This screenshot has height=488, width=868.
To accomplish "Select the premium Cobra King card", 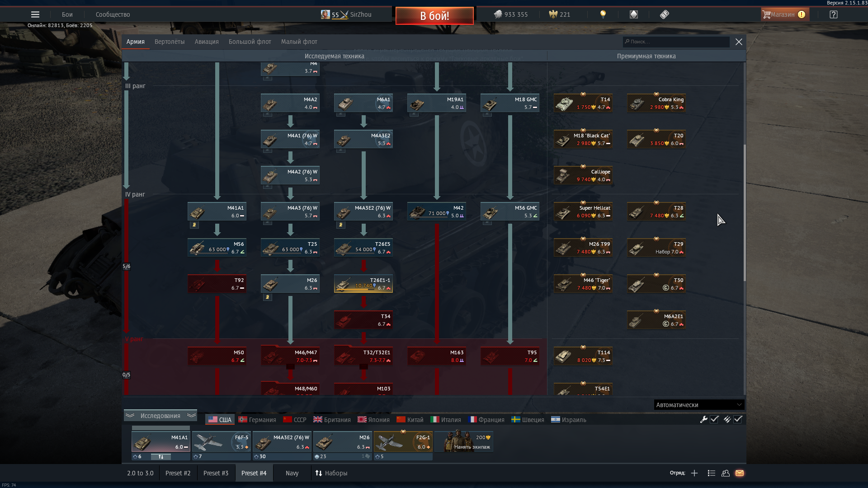I will [656, 103].
